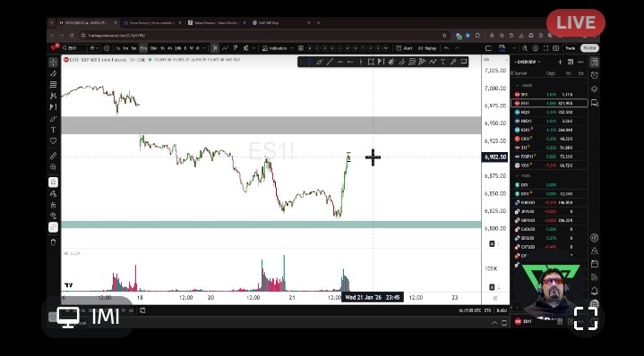Screen dimensions: 644x356
Task: Click the ES1! symbol search box
Action: [x=74, y=48]
